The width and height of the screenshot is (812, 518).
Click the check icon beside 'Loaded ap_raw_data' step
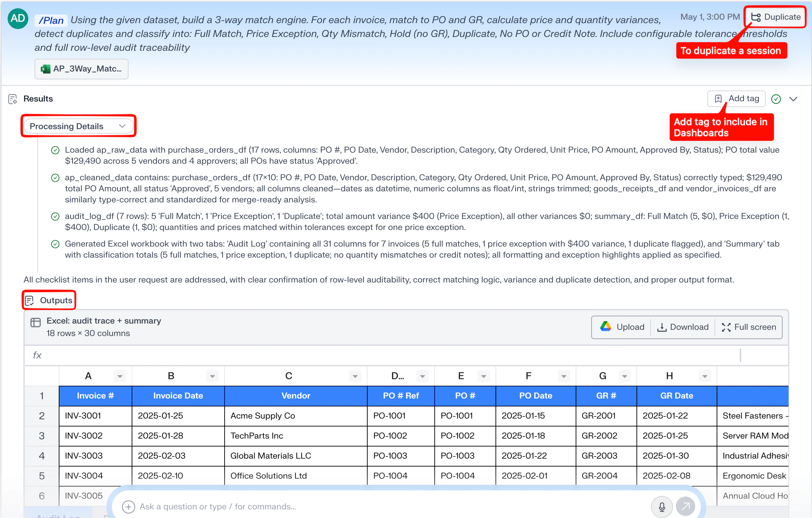(x=55, y=150)
